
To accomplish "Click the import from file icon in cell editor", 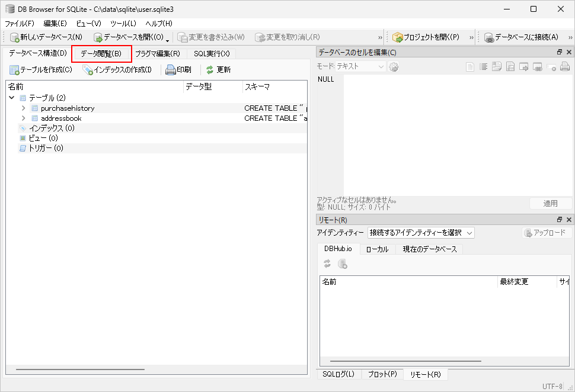I will pos(497,67).
